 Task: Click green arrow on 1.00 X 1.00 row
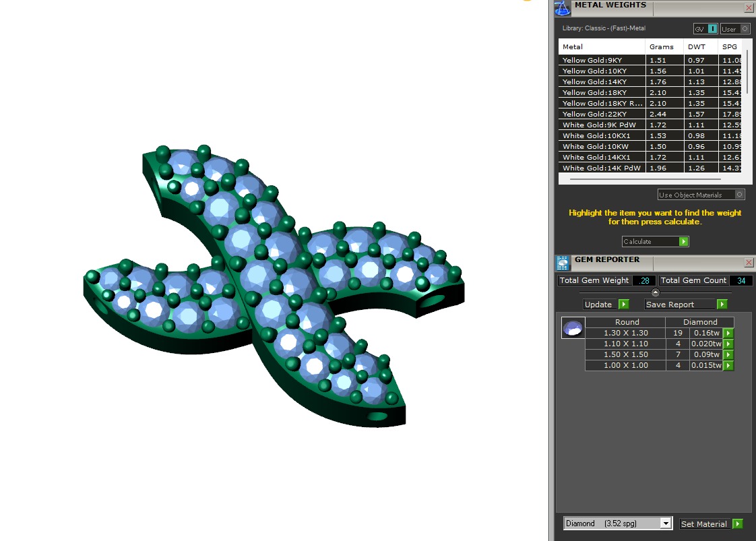(728, 365)
